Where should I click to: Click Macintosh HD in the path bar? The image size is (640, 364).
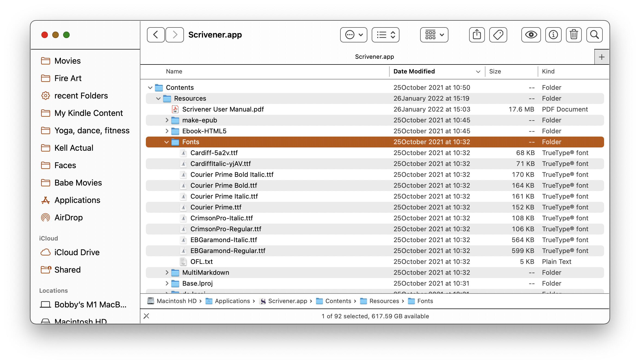pos(172,301)
